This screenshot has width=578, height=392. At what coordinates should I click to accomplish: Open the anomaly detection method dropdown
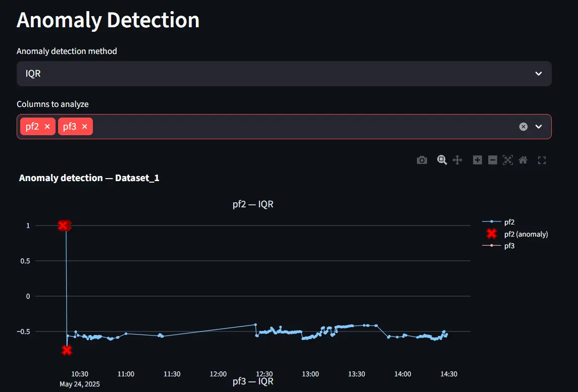click(284, 73)
